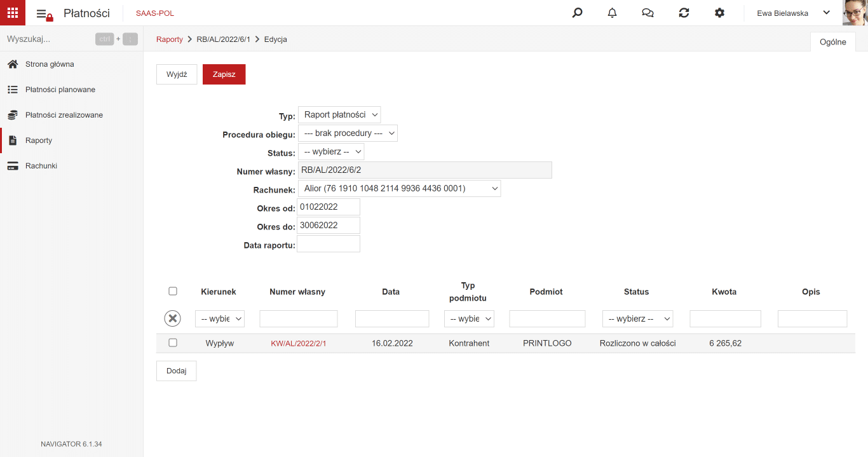Tick the select-all checkbox in table header
This screenshot has height=457, width=868.
(173, 291)
